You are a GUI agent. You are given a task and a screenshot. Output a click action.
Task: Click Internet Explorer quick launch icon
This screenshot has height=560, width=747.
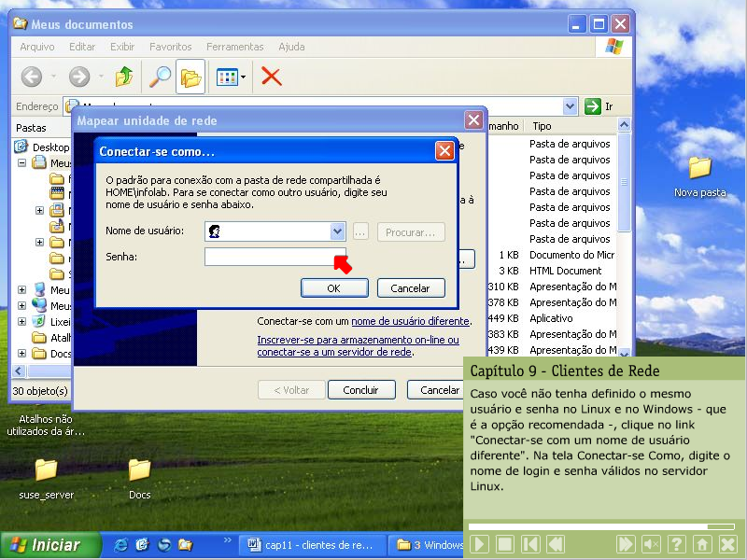pyautogui.click(x=120, y=545)
